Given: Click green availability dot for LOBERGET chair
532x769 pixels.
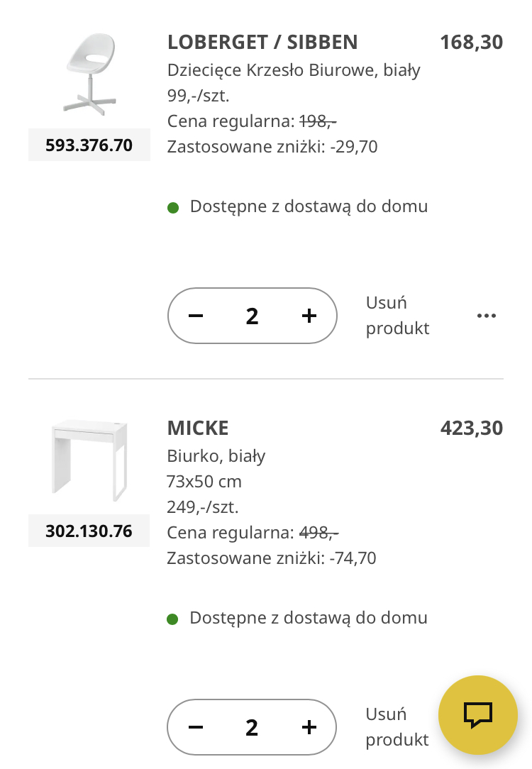Looking at the screenshot, I should (173, 208).
